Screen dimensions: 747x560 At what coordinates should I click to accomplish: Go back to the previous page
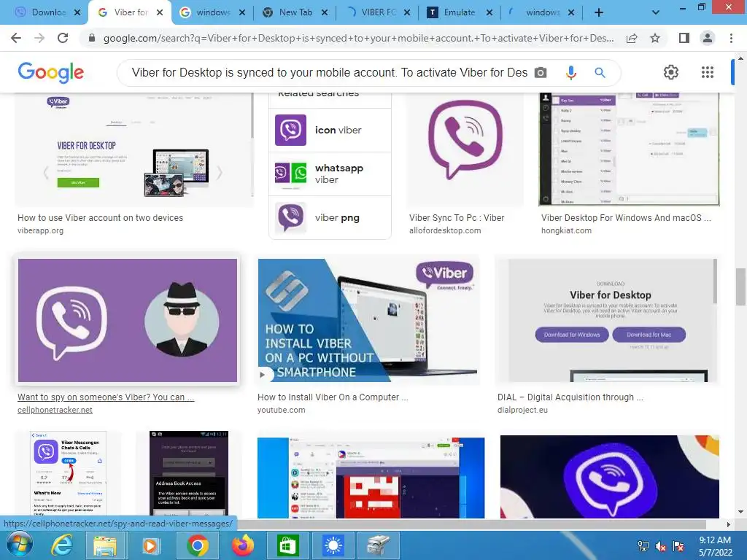[16, 38]
